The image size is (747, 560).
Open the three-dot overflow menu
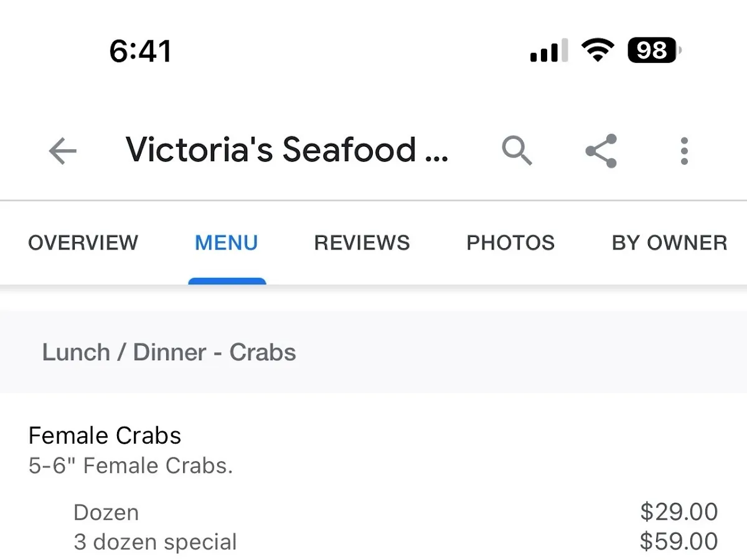point(684,151)
